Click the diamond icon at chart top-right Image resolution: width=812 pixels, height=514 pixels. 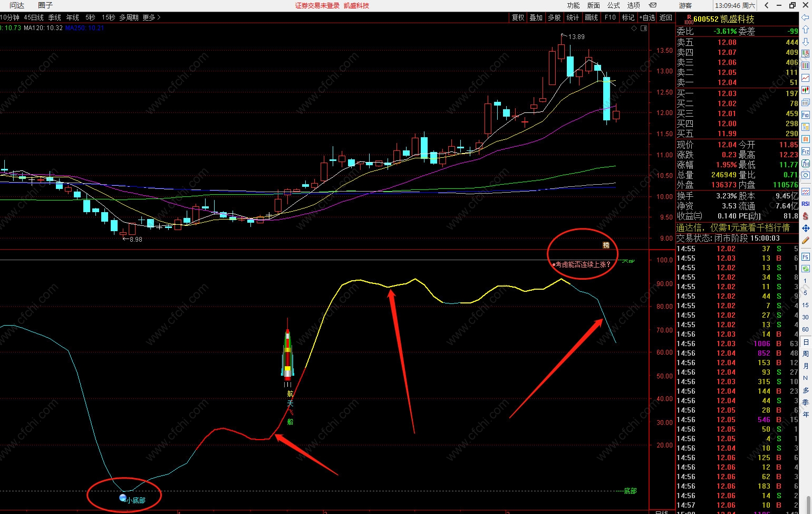click(634, 28)
